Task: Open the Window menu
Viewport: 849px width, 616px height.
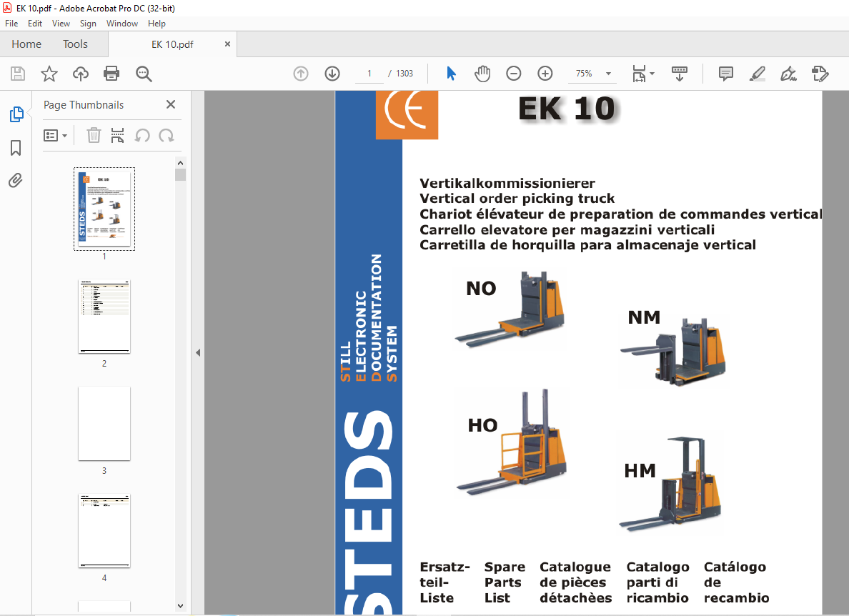Action: 121,24
